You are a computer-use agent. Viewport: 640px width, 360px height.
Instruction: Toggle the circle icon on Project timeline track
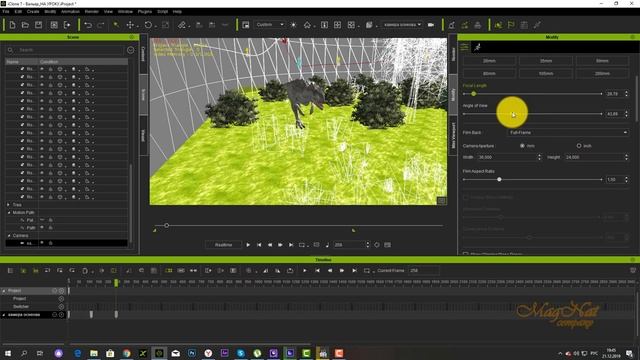(x=61, y=299)
